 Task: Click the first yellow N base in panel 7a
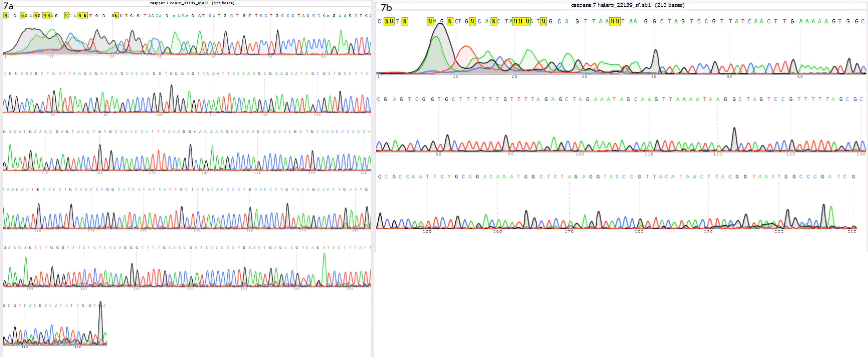[x=6, y=15]
